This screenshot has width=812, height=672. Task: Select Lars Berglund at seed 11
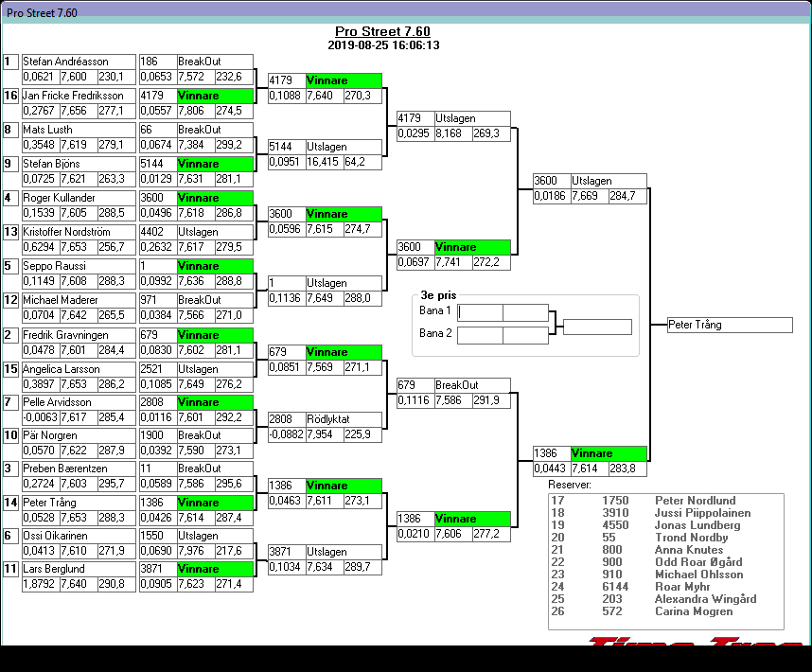coord(79,569)
